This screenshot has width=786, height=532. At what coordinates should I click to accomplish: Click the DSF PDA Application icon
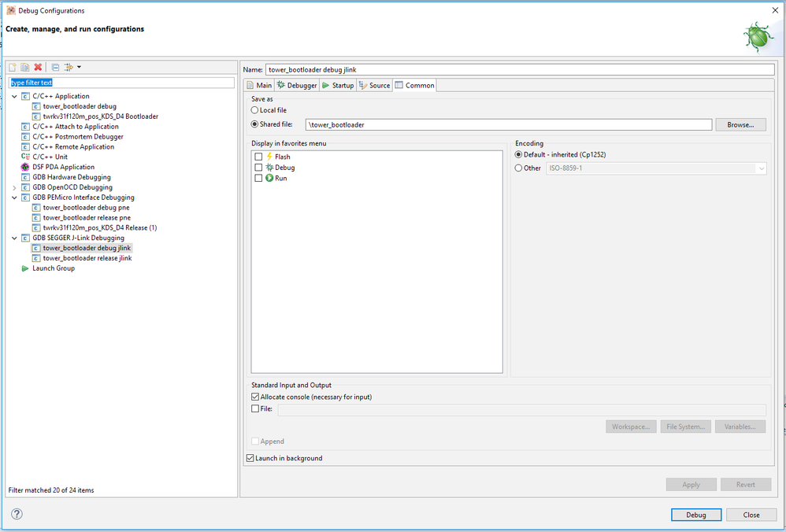tap(25, 167)
